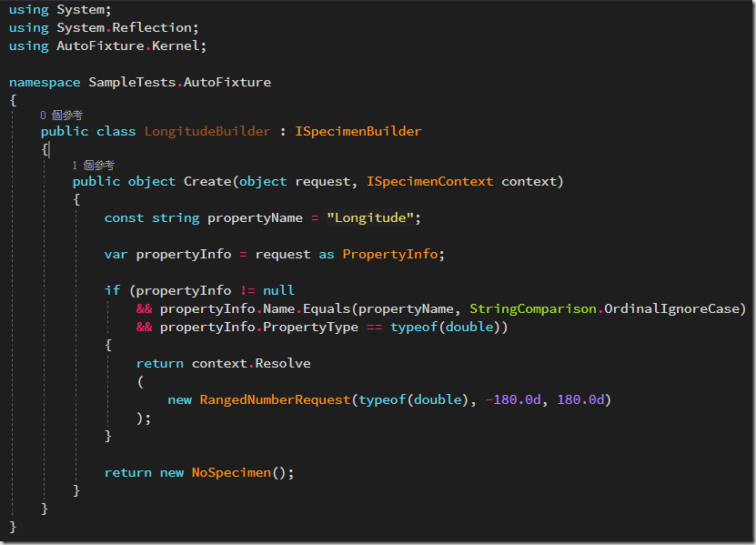The width and height of the screenshot is (756, 545).
Task: Click the ISpecimenContext parameter type
Action: pyautogui.click(x=429, y=181)
